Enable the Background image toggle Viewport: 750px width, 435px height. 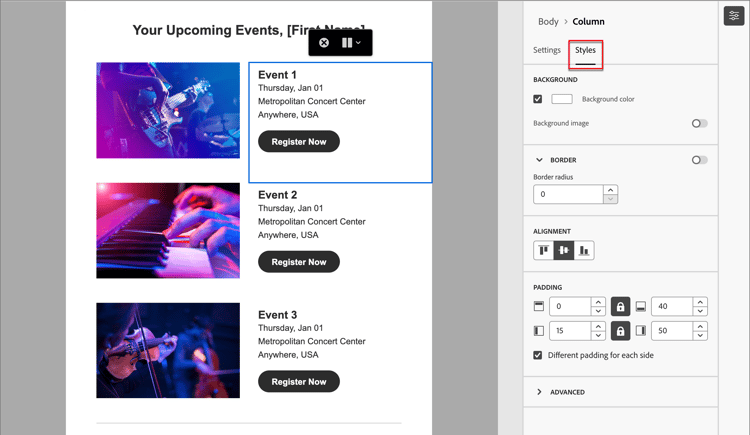point(699,123)
